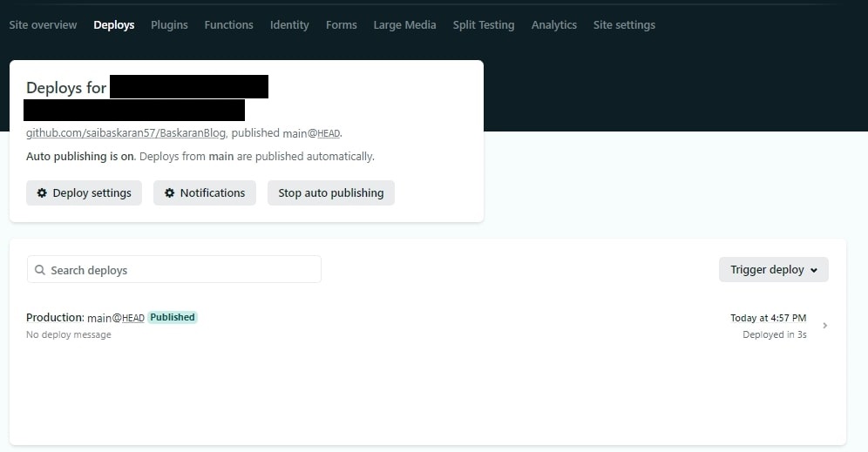868x452 pixels.
Task: Click the 'Deployed in 3s' text
Action: click(x=775, y=334)
